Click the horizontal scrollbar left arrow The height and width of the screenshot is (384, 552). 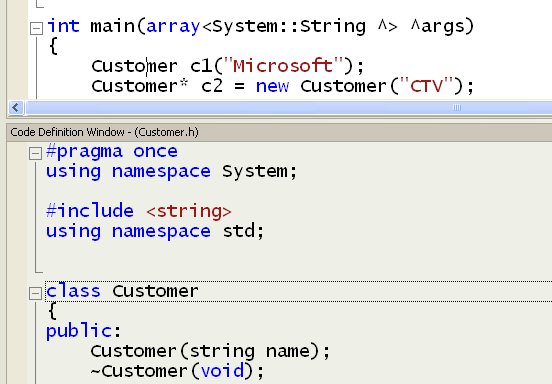coord(15,107)
